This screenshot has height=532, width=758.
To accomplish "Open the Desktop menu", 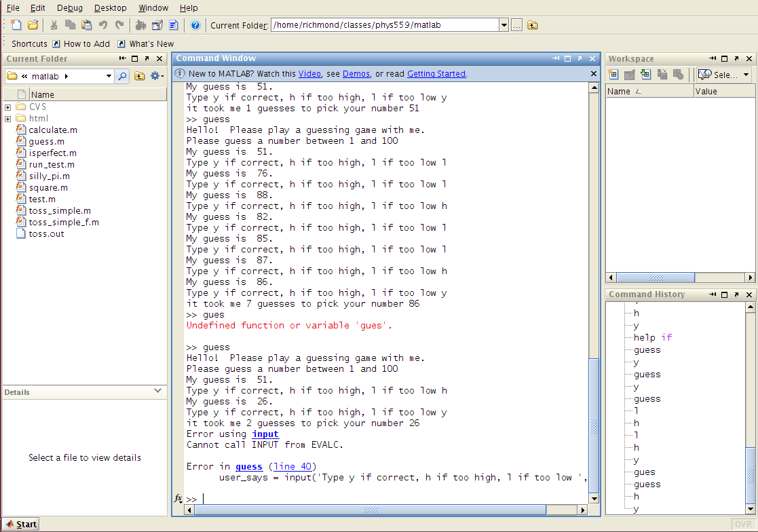I will point(110,7).
